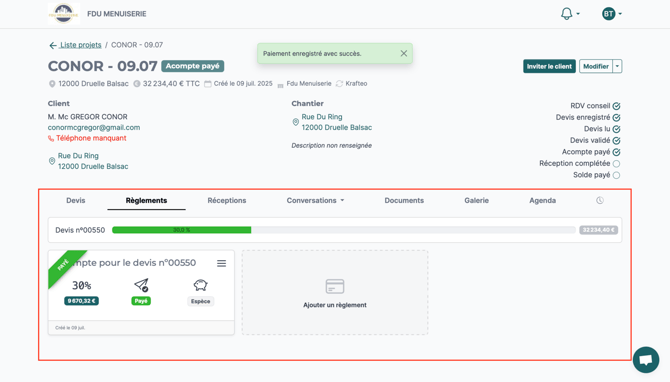Click the piggy bank payment icon
Screen dimensions: 670x382
point(200,285)
